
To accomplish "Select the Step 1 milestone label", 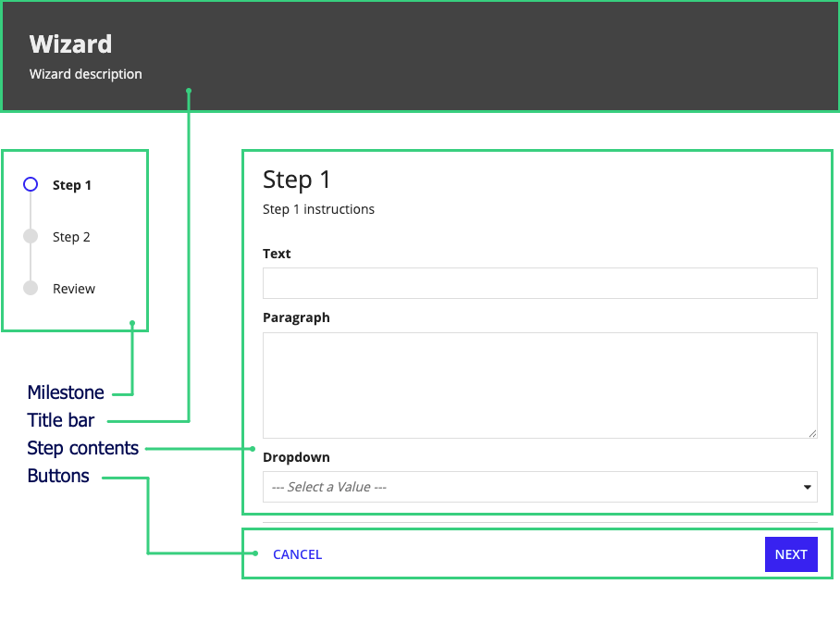I will pyautogui.click(x=72, y=185).
